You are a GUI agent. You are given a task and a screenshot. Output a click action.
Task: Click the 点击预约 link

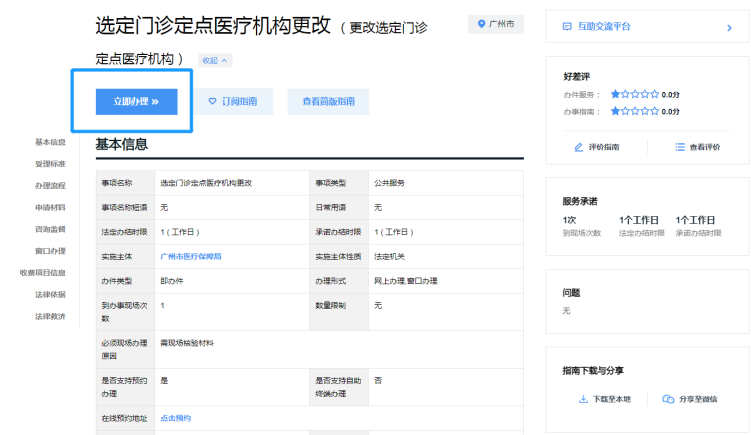click(x=175, y=418)
